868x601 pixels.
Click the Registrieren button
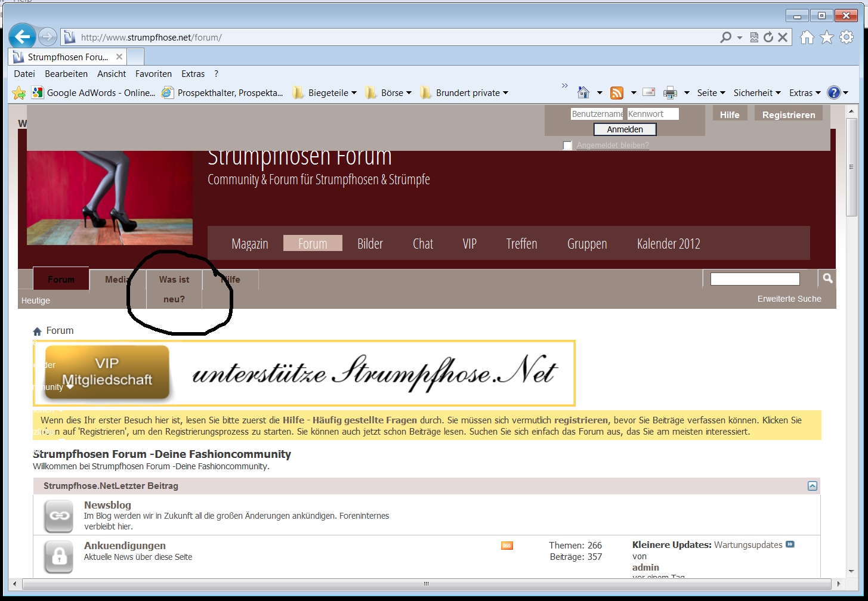click(x=788, y=114)
